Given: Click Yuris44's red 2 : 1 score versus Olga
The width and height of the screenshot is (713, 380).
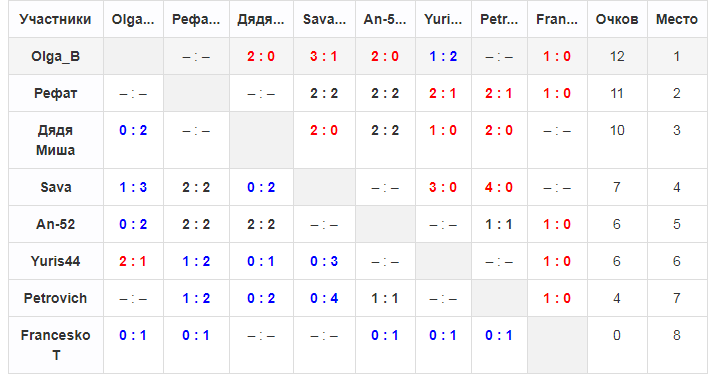Looking at the screenshot, I should tap(133, 261).
